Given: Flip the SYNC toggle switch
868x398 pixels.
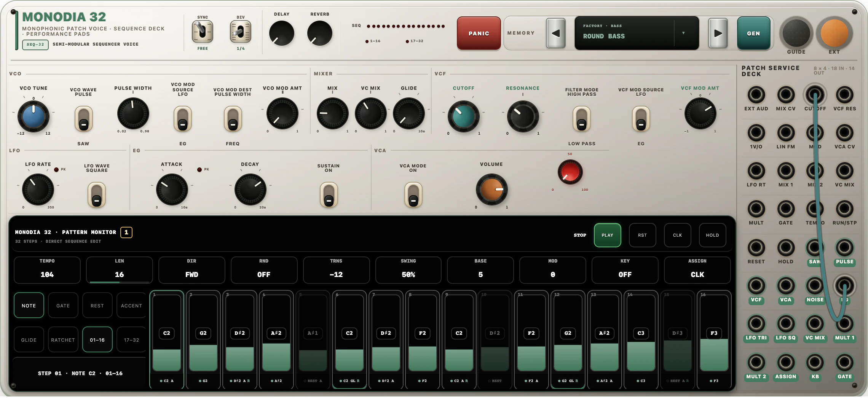Looking at the screenshot, I should [203, 32].
